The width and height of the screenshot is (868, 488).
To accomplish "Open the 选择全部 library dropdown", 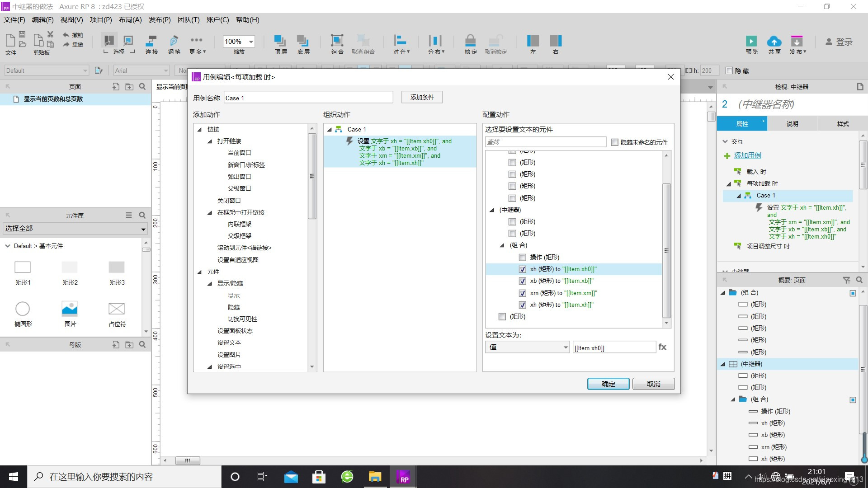I will tap(75, 229).
